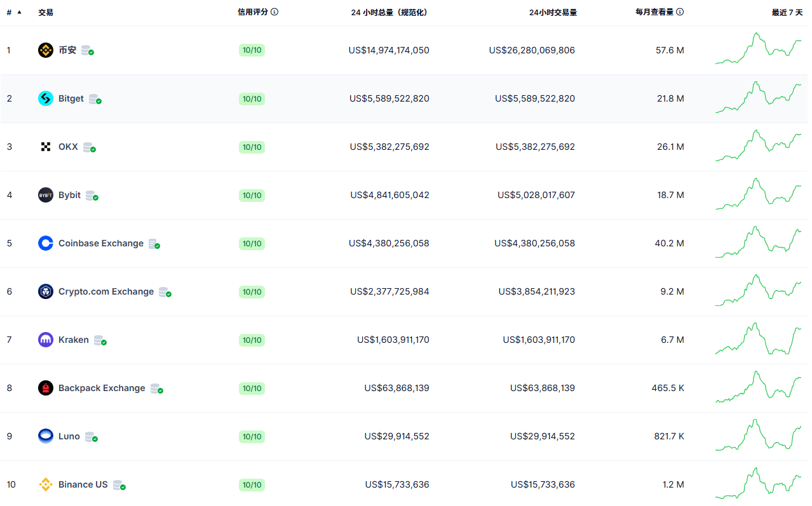Open the proof-of-reserves icon beside Luno
812x506 pixels.
point(91,437)
